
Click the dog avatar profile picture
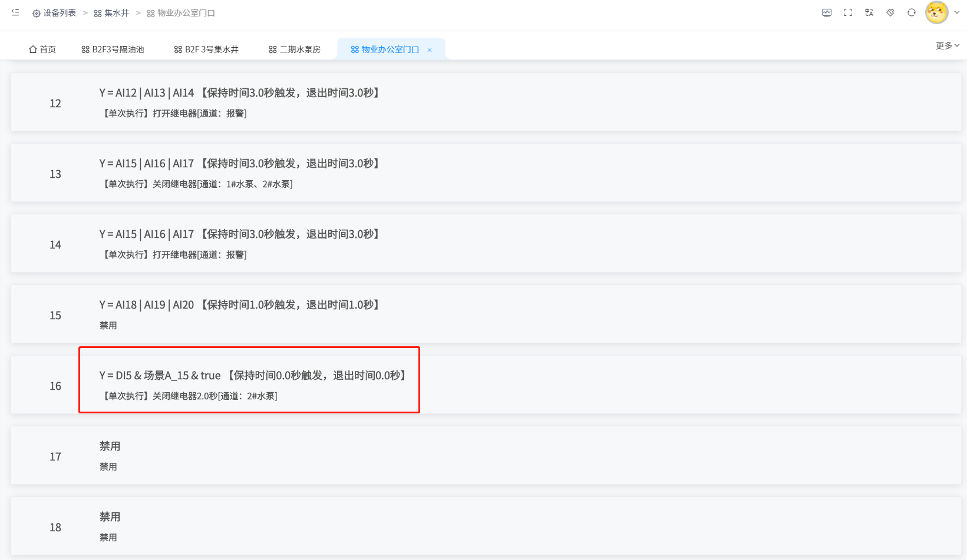936,12
